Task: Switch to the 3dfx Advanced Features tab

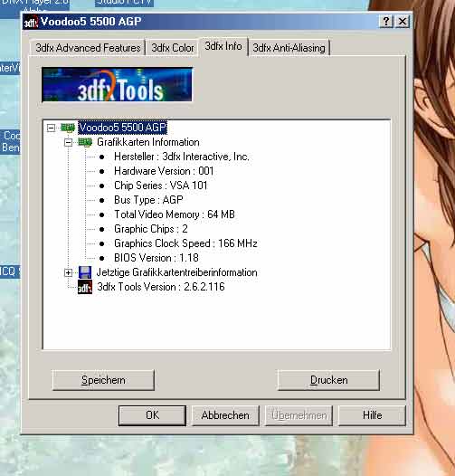Action: click(88, 48)
